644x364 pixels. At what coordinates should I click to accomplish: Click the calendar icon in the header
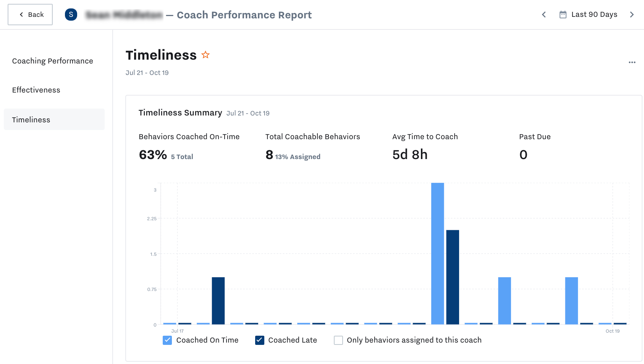coord(563,14)
